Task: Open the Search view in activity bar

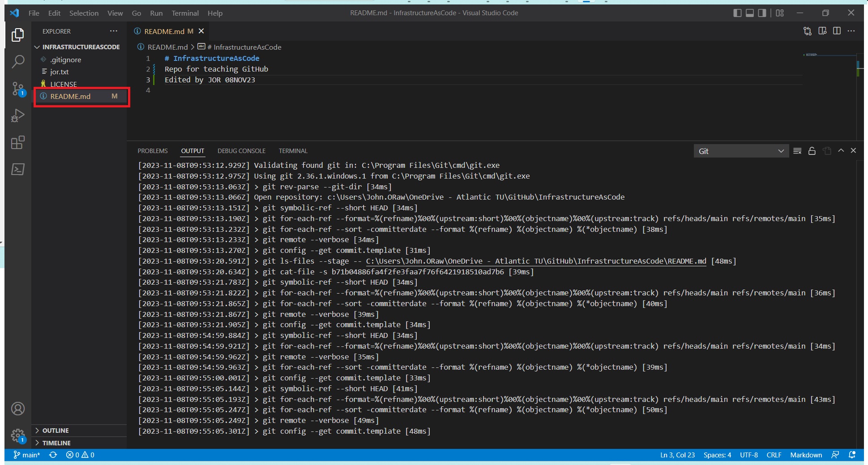Action: pos(18,61)
